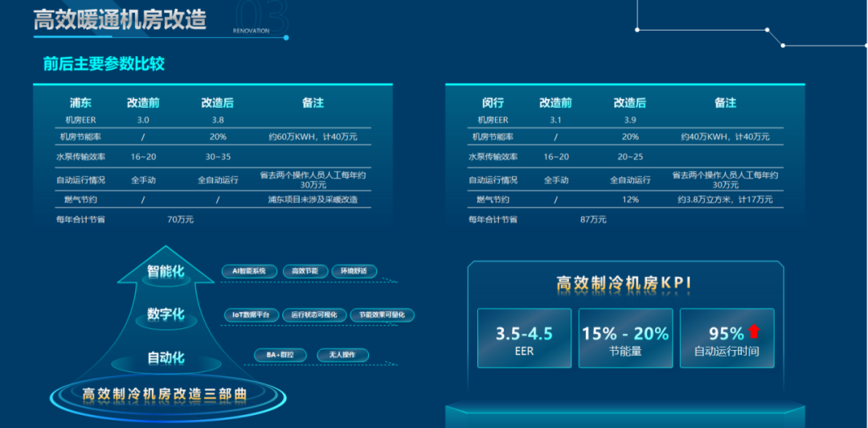Select the AI智能系统 pill tag
The width and height of the screenshot is (868, 428).
tap(249, 271)
